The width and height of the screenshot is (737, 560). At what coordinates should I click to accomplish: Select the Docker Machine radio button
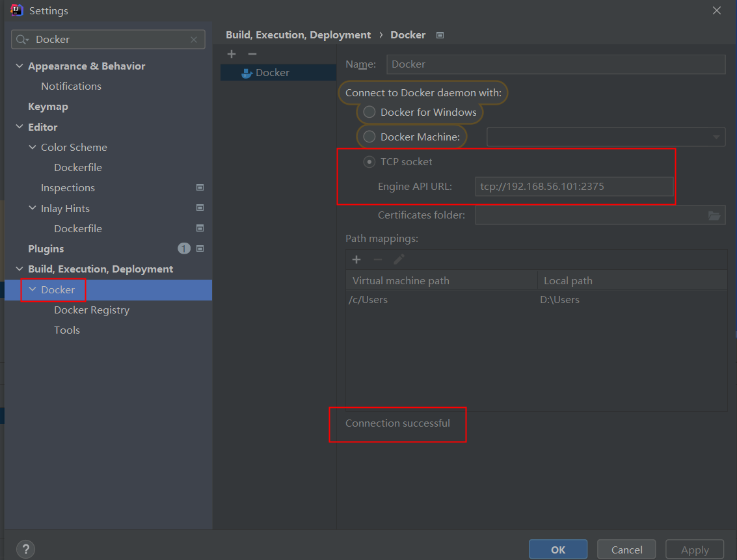[x=369, y=137]
